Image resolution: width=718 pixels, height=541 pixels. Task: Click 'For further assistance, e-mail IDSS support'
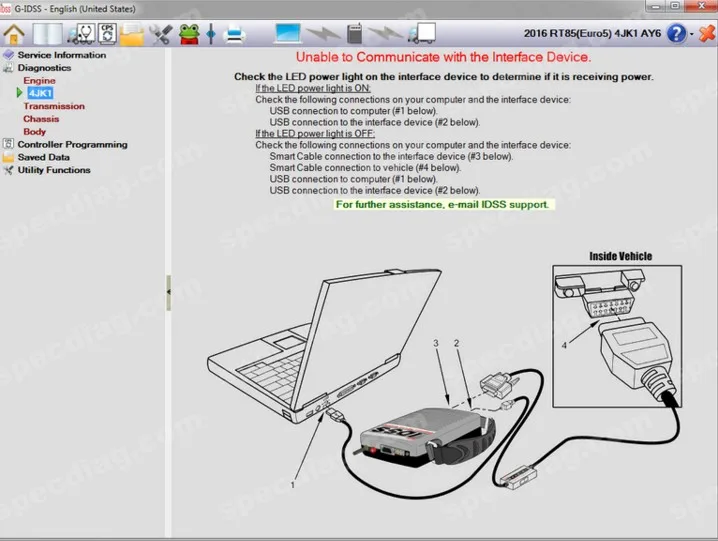click(442, 205)
